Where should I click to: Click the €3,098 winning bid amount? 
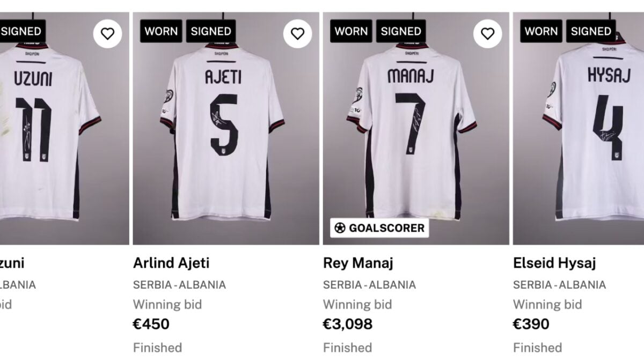347,324
